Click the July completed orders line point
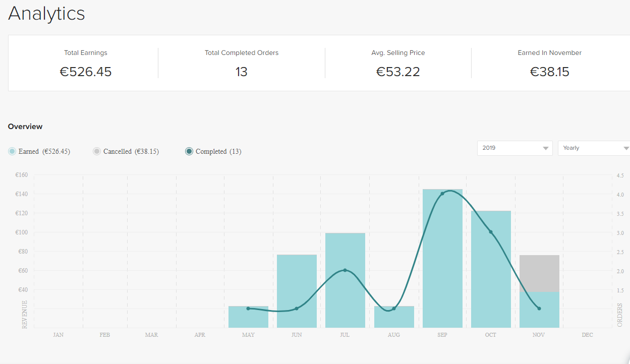Image resolution: width=630 pixels, height=364 pixels. coord(345,270)
